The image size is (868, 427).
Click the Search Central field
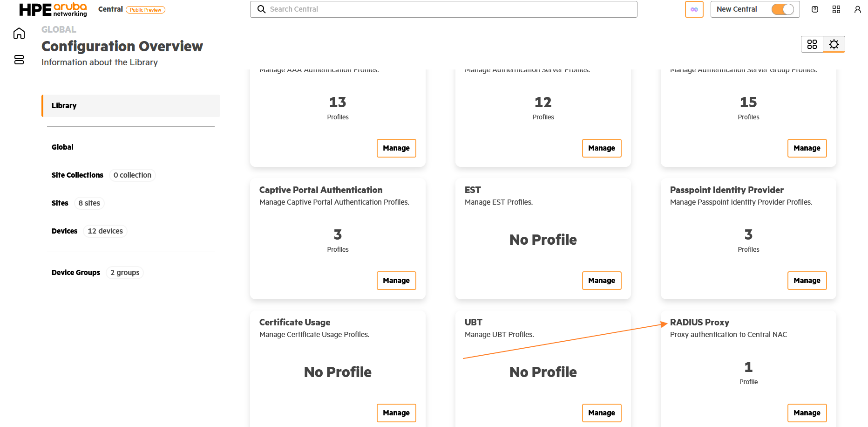444,9
